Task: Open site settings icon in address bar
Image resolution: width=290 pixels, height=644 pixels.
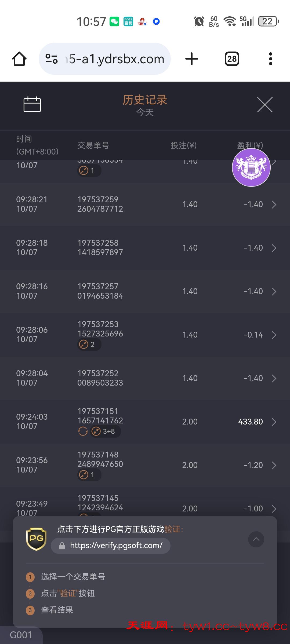Action: 52,59
